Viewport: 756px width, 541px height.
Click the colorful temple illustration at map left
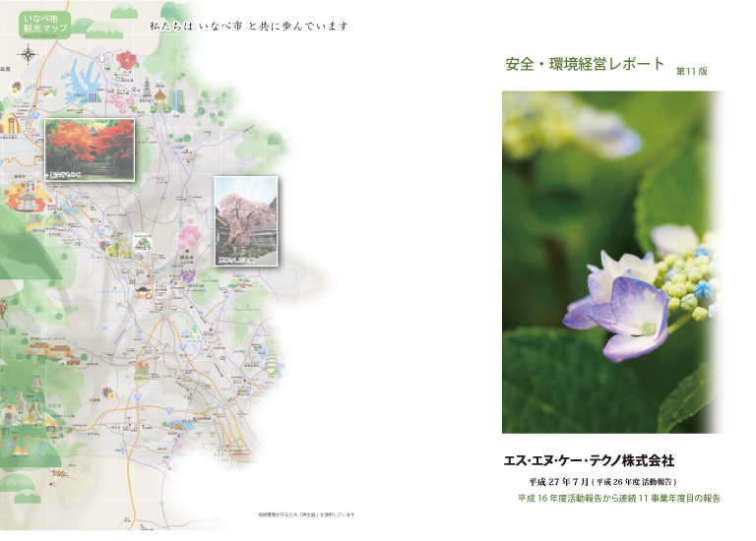[26, 197]
